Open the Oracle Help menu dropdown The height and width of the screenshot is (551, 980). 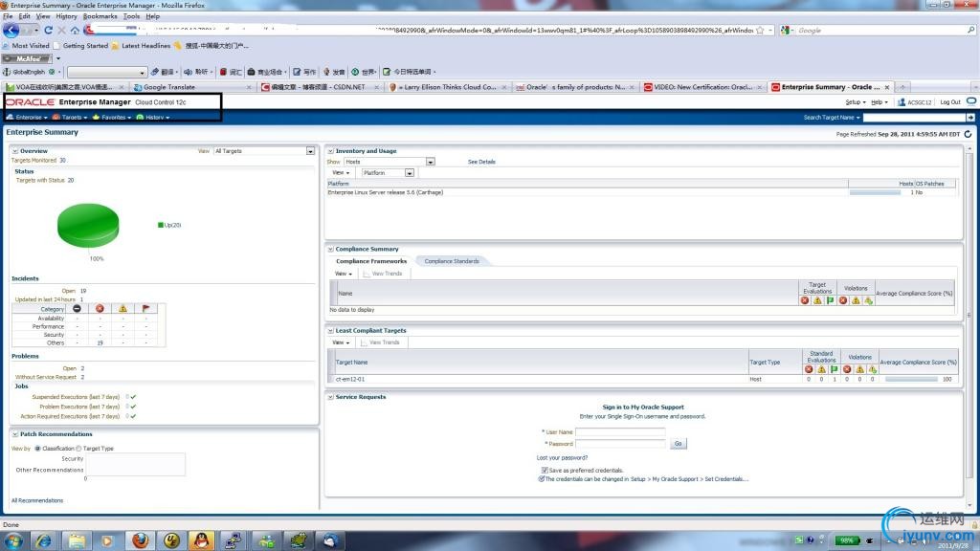[880, 101]
